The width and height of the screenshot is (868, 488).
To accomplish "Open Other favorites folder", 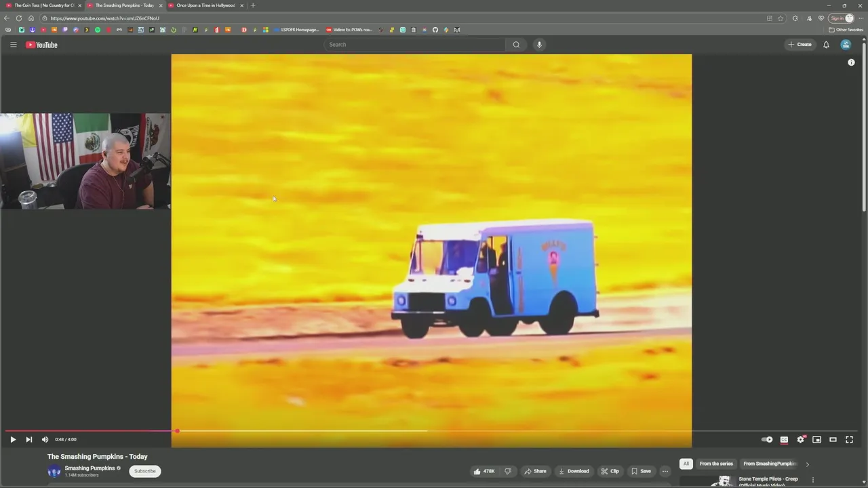I will pyautogui.click(x=846, y=30).
